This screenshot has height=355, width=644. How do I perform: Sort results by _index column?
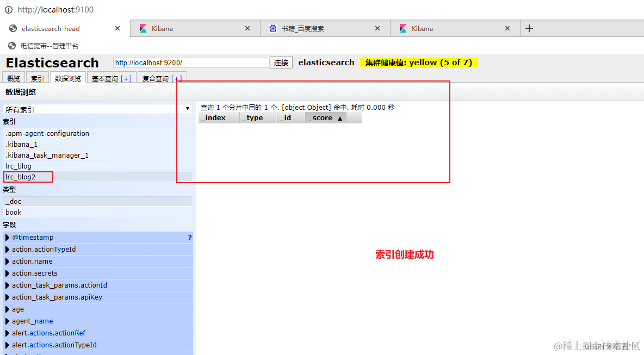tap(219, 118)
